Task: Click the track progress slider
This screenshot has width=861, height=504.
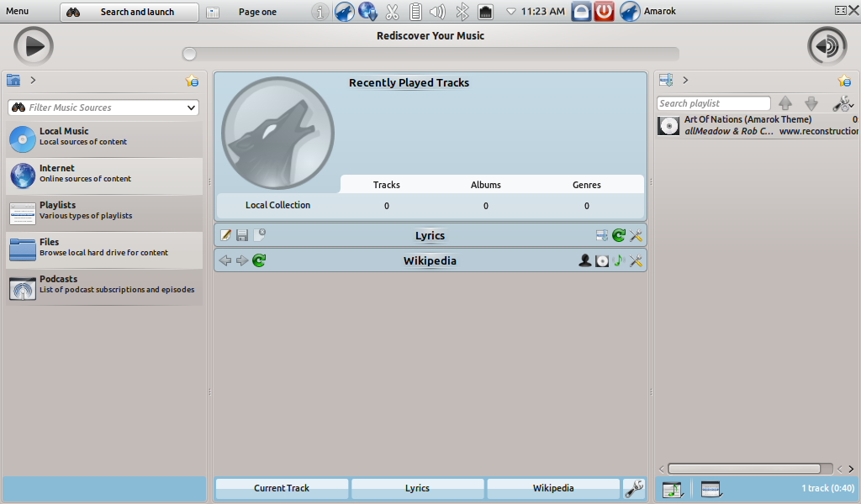Action: pos(430,55)
